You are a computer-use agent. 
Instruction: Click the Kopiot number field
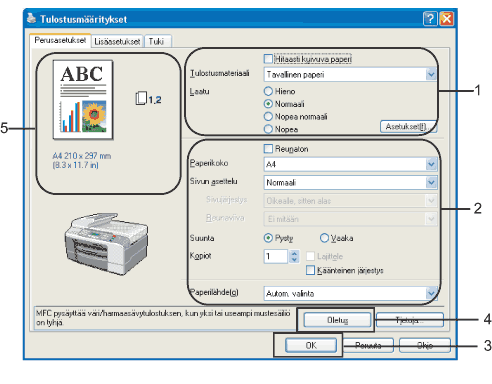click(x=275, y=256)
